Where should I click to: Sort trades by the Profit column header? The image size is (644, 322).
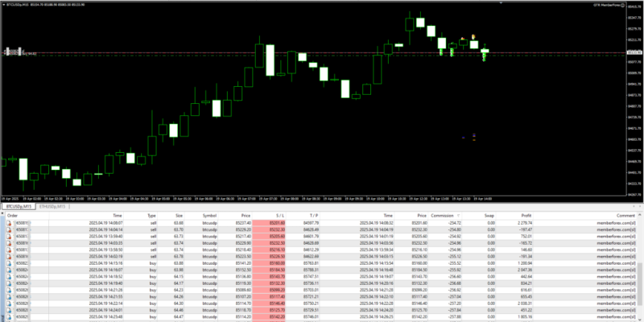(527, 216)
